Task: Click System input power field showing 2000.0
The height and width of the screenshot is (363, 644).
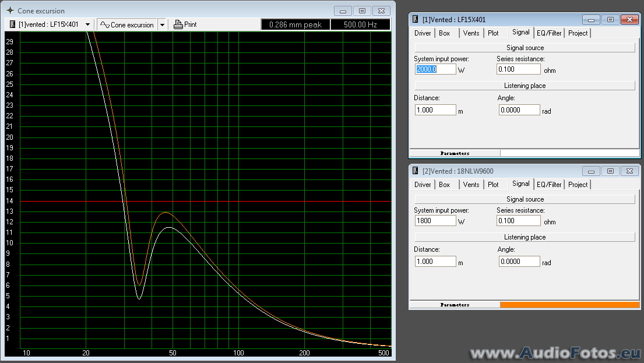Action: coord(435,69)
